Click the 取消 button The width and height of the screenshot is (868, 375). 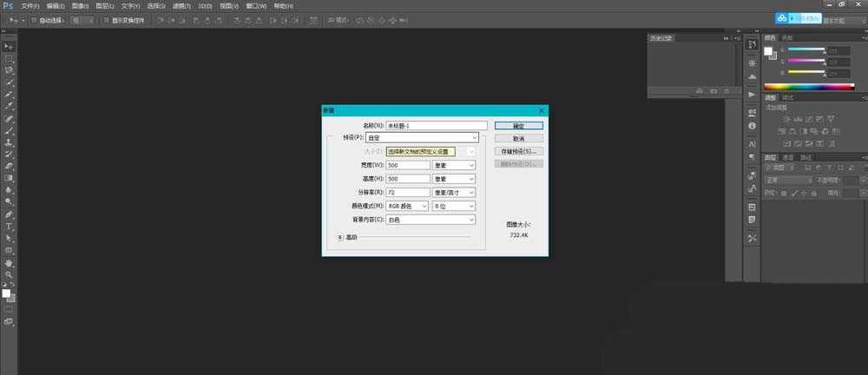(x=519, y=139)
